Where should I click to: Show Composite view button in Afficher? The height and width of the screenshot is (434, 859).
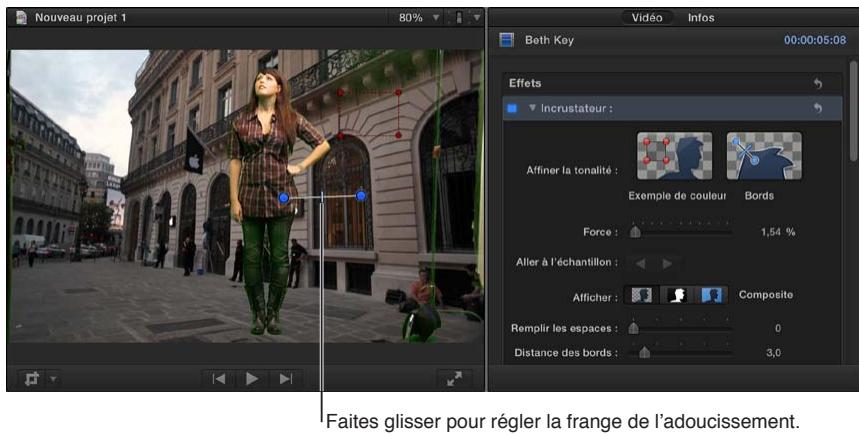(642, 295)
